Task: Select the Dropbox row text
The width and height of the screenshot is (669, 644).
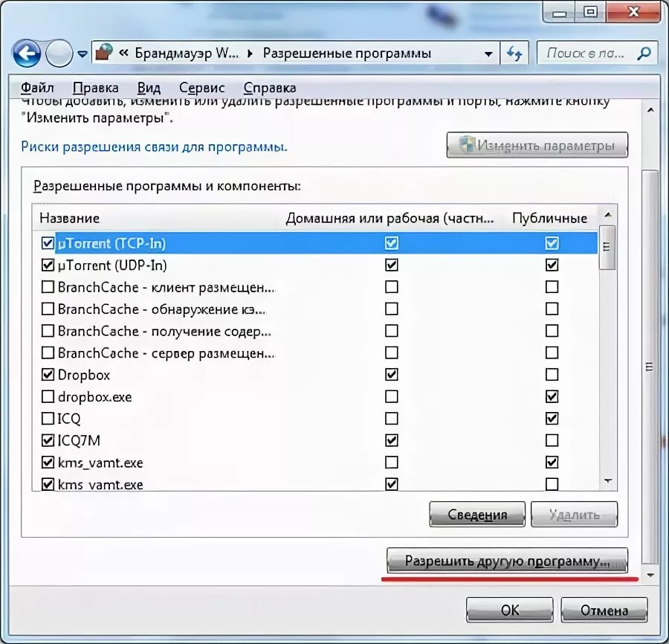Action: pos(84,375)
